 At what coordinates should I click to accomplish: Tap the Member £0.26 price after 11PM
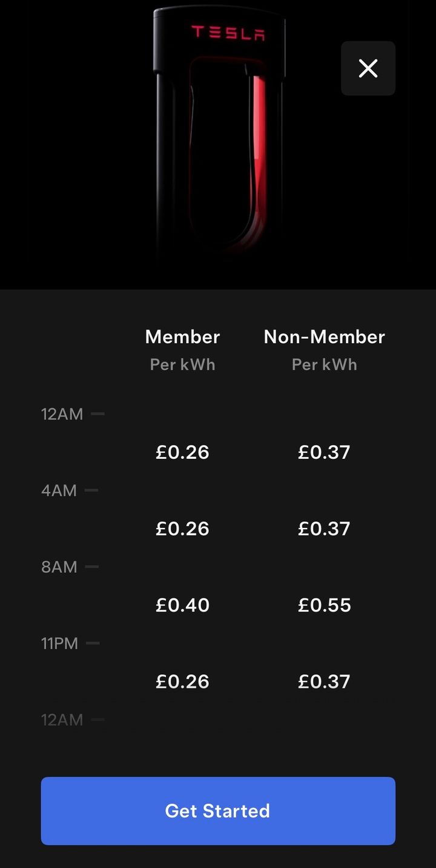pyautogui.click(x=182, y=681)
